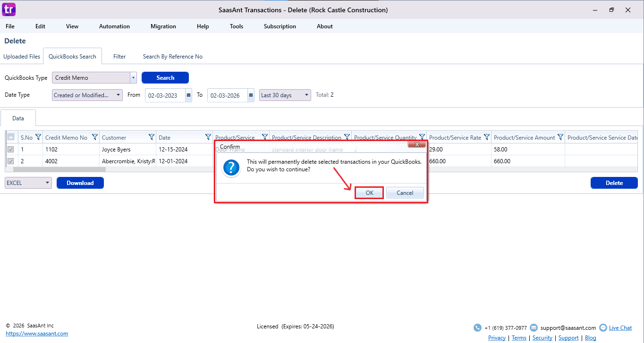The width and height of the screenshot is (644, 343).
Task: Select the QuickBooks Search tab
Action: pyautogui.click(x=73, y=57)
